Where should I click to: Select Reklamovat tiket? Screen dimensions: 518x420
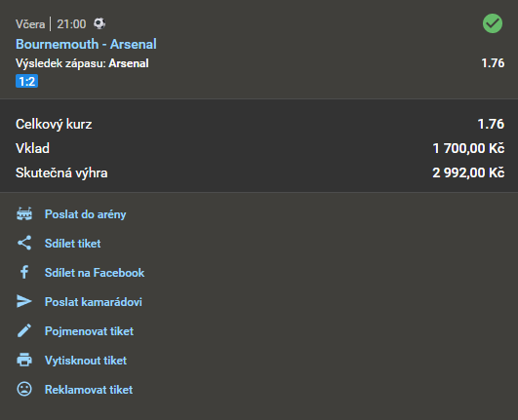pos(89,390)
